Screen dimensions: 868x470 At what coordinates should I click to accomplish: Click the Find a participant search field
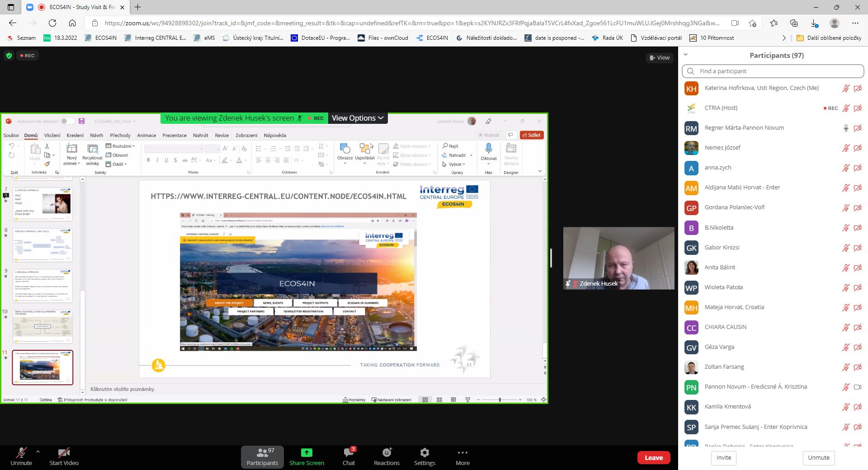pyautogui.click(x=773, y=71)
